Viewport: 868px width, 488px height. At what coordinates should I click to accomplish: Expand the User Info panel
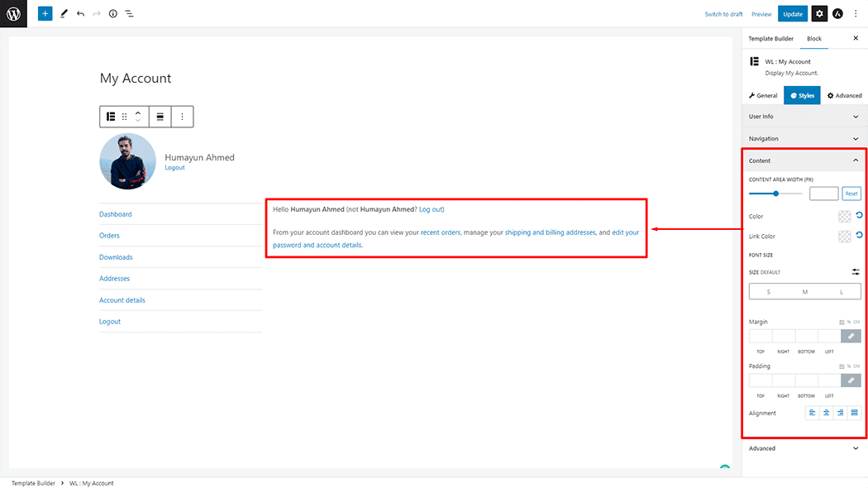pos(804,117)
